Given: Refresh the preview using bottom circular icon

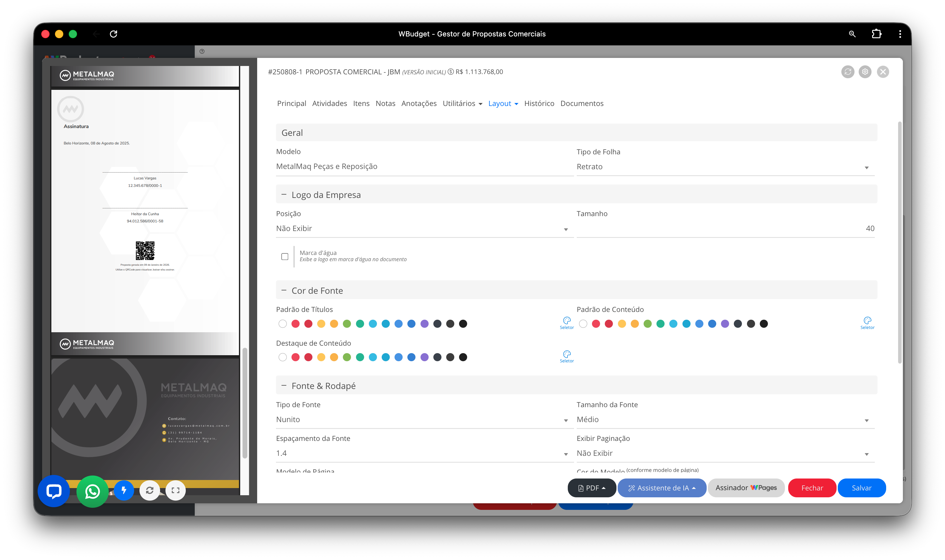Looking at the screenshot, I should tap(150, 490).
